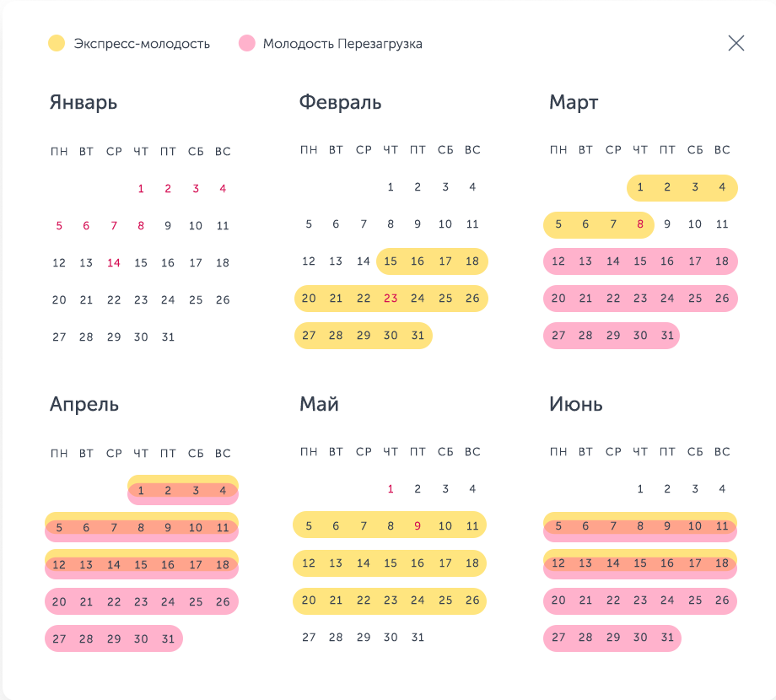Pick May 1 shown in red
This screenshot has height=700, width=776.
click(x=391, y=489)
